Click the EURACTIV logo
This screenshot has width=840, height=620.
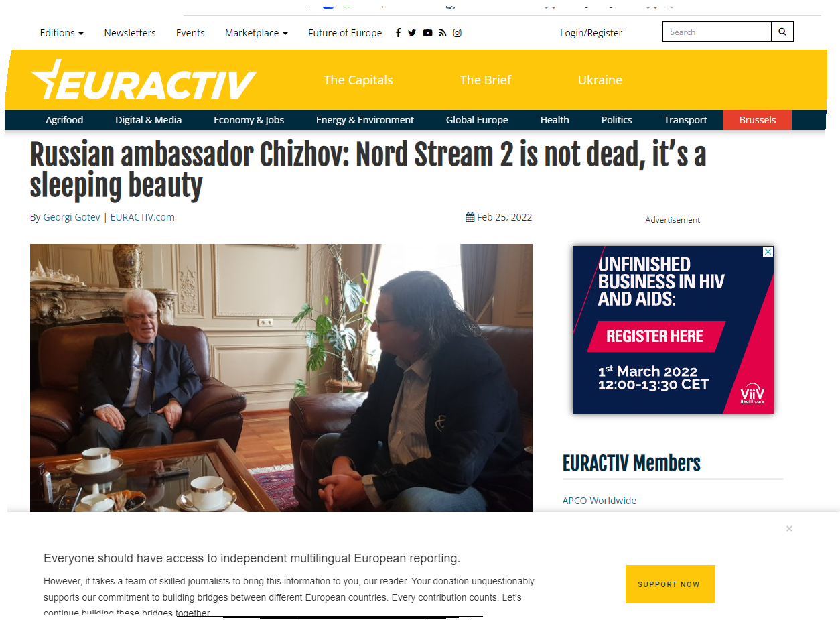(x=143, y=80)
